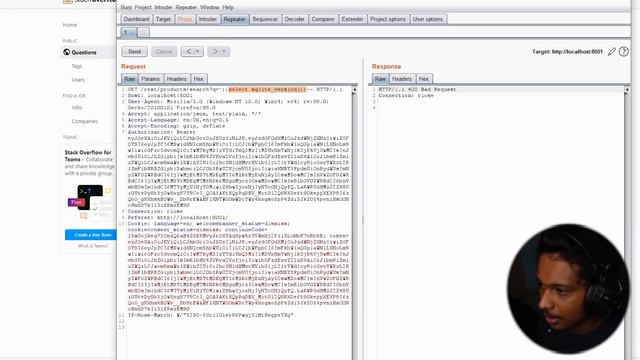Click the If-None-Match header line
This screenshot has height=360, width=640.
coord(211,315)
